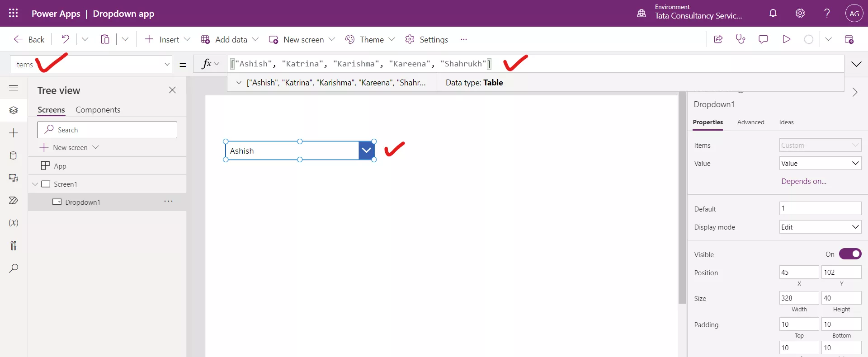Viewport: 868px width, 357px height.
Task: Click the Insert plus sidebar icon
Action: pos(14,133)
